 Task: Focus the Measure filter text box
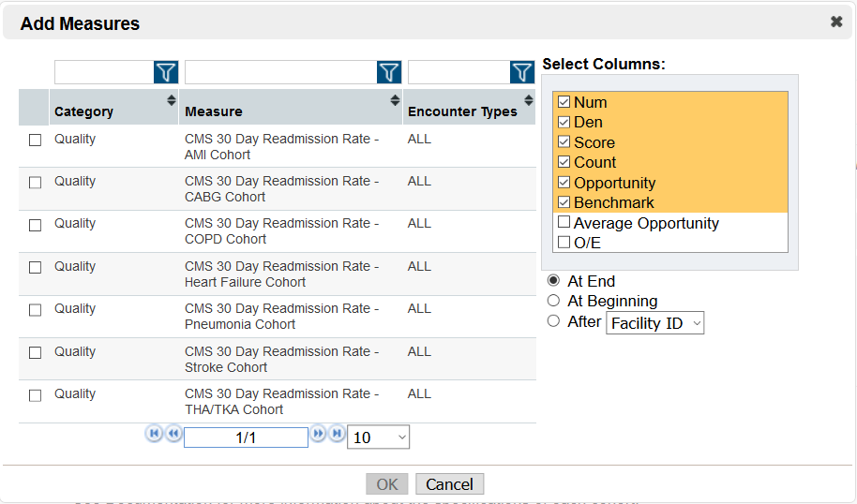[x=281, y=72]
